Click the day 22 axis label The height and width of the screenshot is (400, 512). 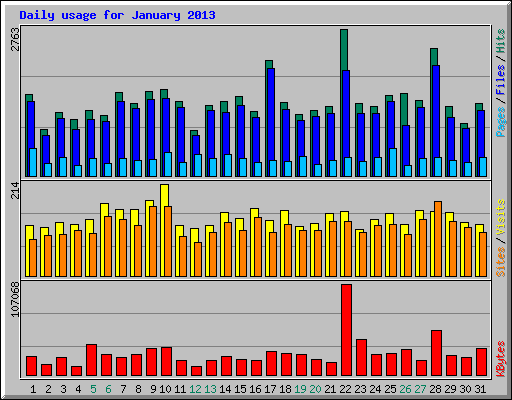click(345, 389)
